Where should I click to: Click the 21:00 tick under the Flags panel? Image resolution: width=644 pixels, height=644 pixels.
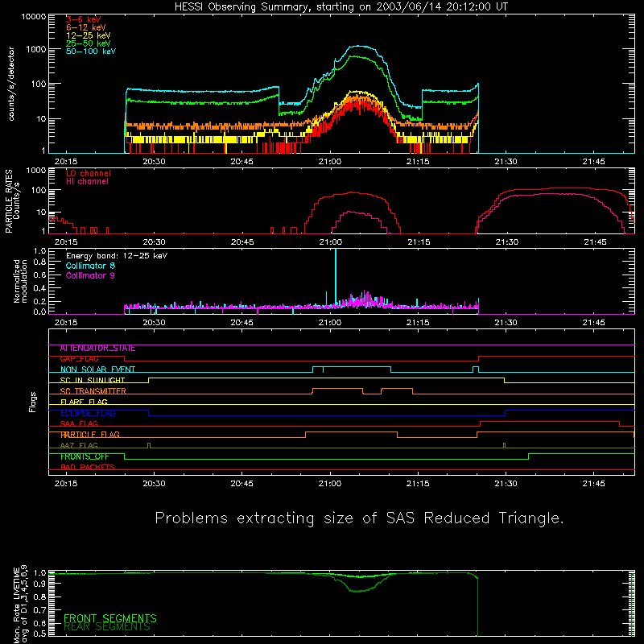pos(330,484)
